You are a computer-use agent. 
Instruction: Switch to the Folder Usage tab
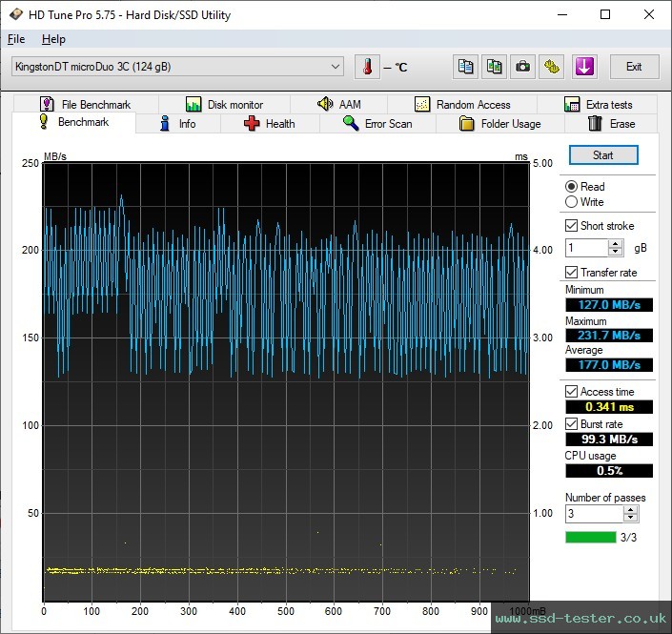(499, 124)
